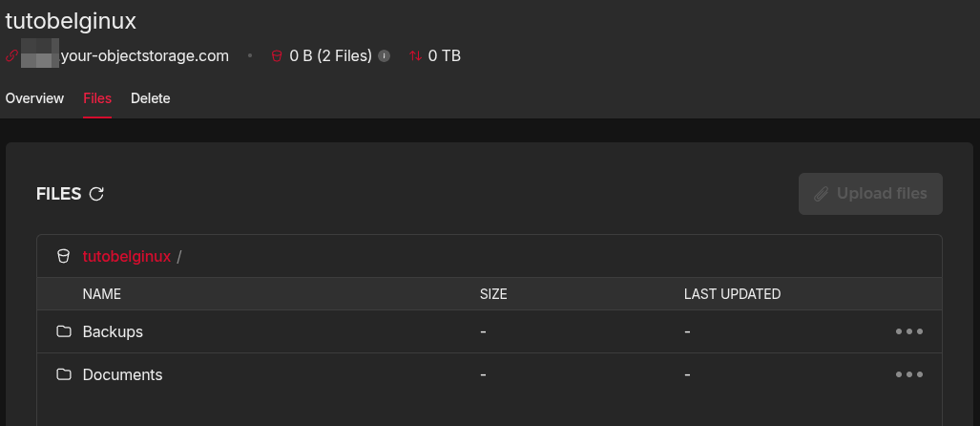The image size is (980, 426).
Task: Click the traffic arrows icon near 0 TB
Action: tap(416, 56)
